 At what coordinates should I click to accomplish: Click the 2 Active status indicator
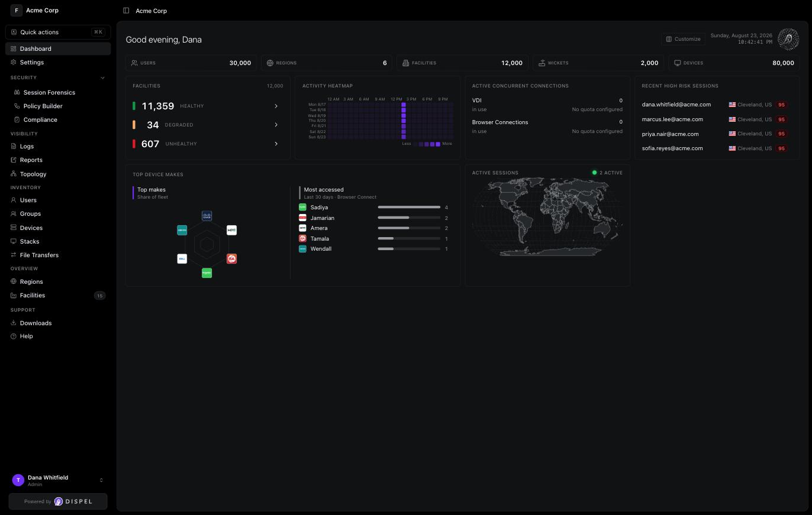point(607,173)
